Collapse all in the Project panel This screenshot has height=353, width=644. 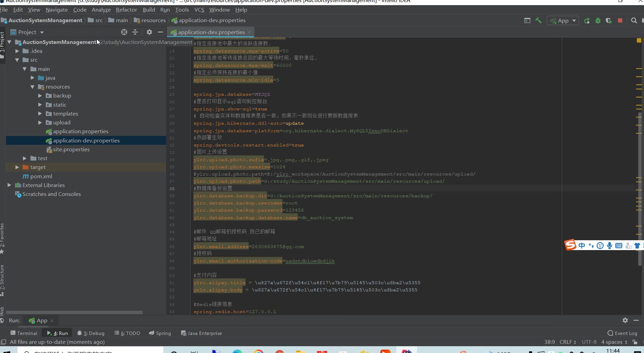point(135,32)
